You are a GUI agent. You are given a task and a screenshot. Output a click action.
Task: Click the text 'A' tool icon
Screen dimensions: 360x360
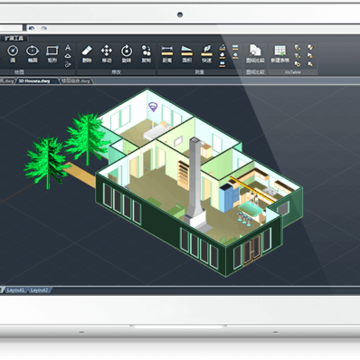coord(68,47)
